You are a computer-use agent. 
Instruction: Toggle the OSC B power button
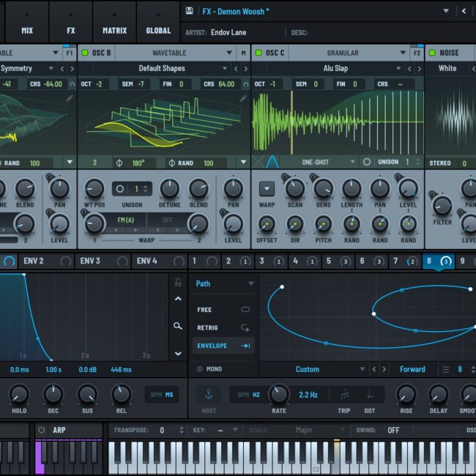85,53
